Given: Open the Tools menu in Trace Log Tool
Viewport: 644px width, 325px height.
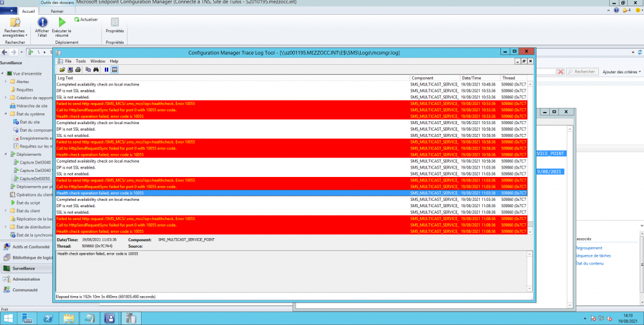Looking at the screenshot, I should click(x=81, y=61).
